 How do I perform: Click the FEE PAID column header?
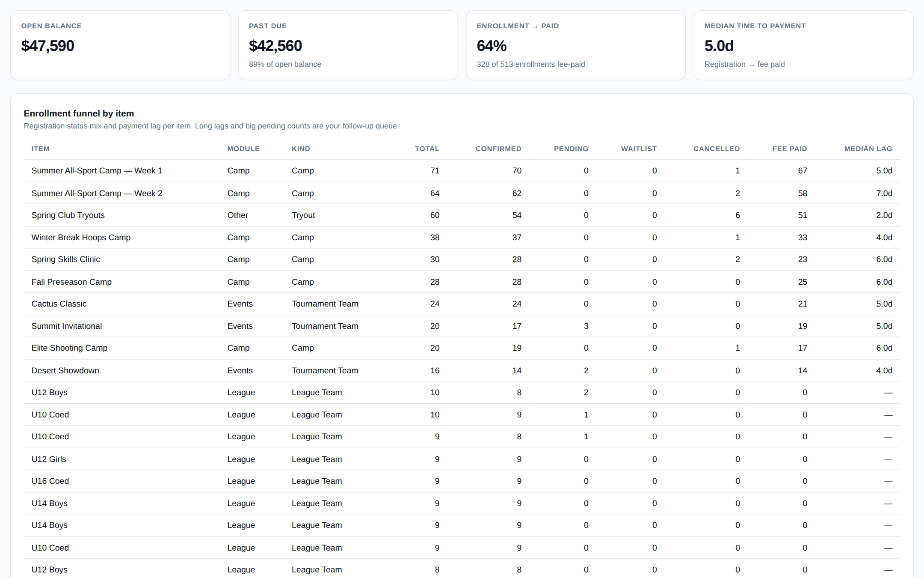(790, 149)
